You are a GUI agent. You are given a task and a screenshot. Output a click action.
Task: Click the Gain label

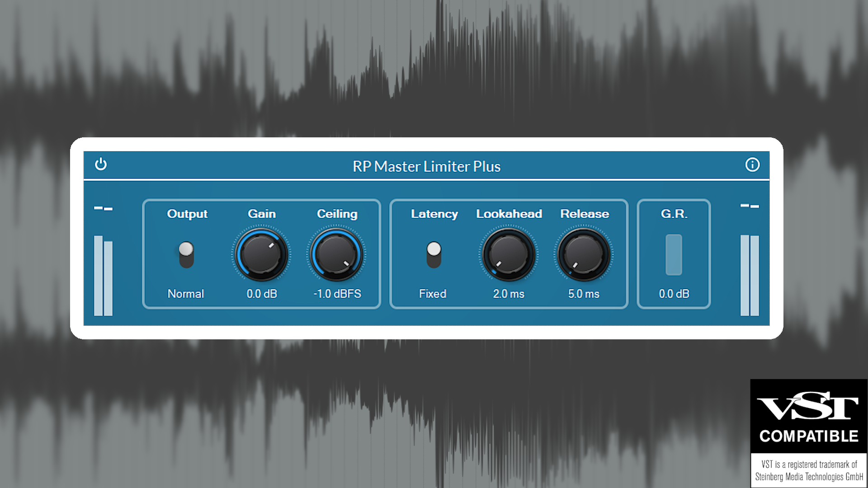[262, 214]
